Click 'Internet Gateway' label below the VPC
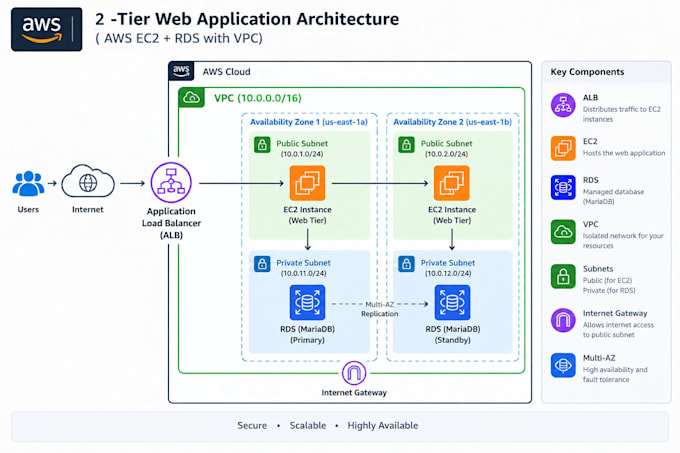This screenshot has width=680, height=453. [354, 392]
